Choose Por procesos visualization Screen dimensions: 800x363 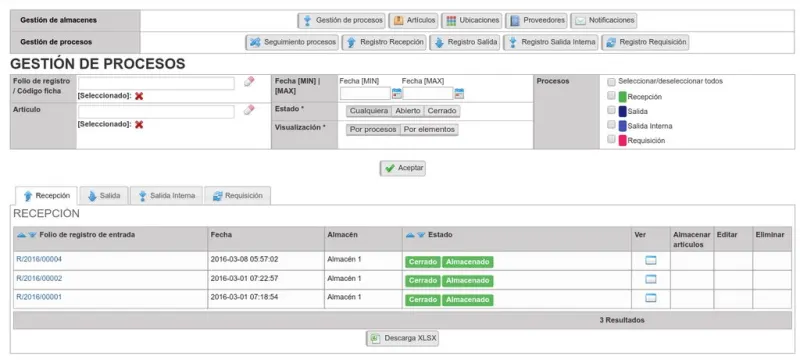[x=373, y=130]
